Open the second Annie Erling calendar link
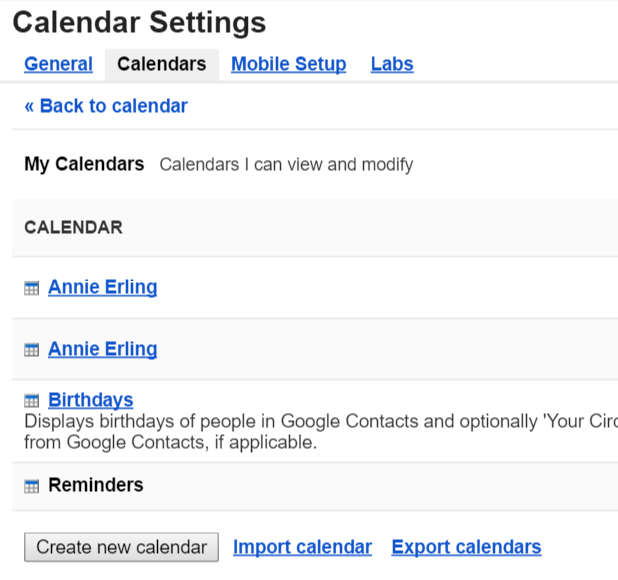This screenshot has width=618, height=580. coord(102,349)
